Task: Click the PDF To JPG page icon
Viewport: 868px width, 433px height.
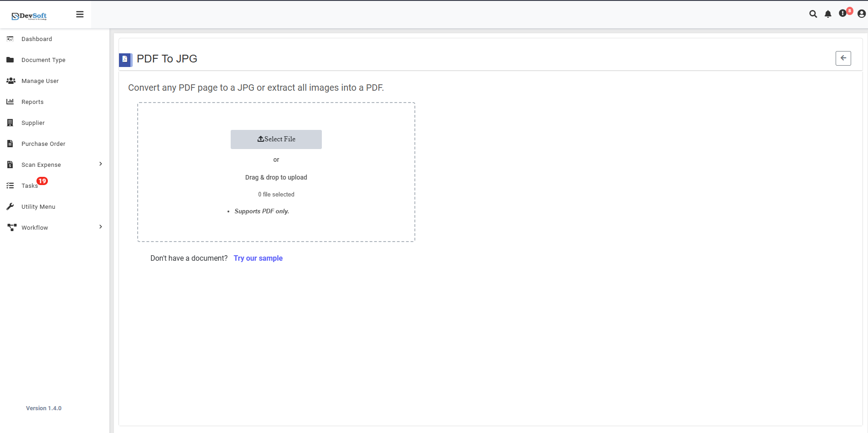Action: pos(125,60)
